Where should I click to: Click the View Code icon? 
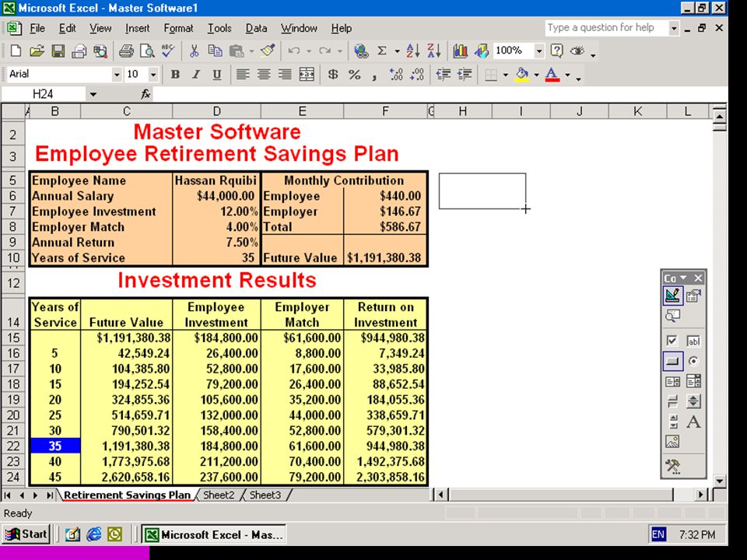click(x=672, y=316)
